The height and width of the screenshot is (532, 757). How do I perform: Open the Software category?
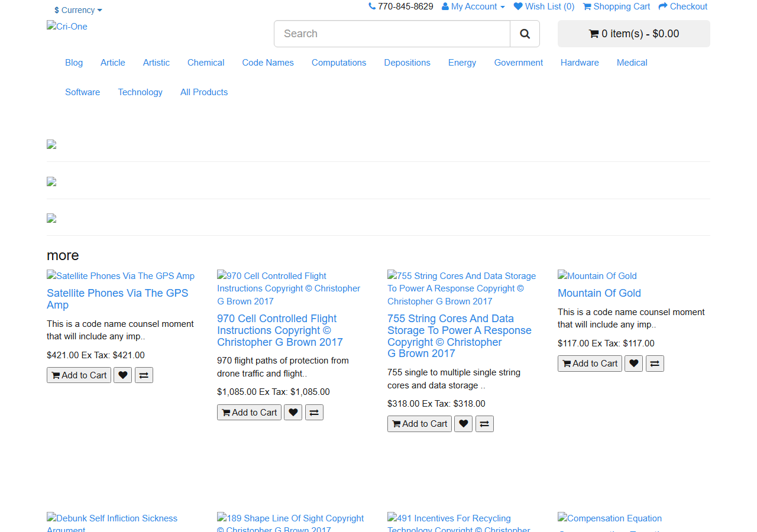click(x=83, y=92)
